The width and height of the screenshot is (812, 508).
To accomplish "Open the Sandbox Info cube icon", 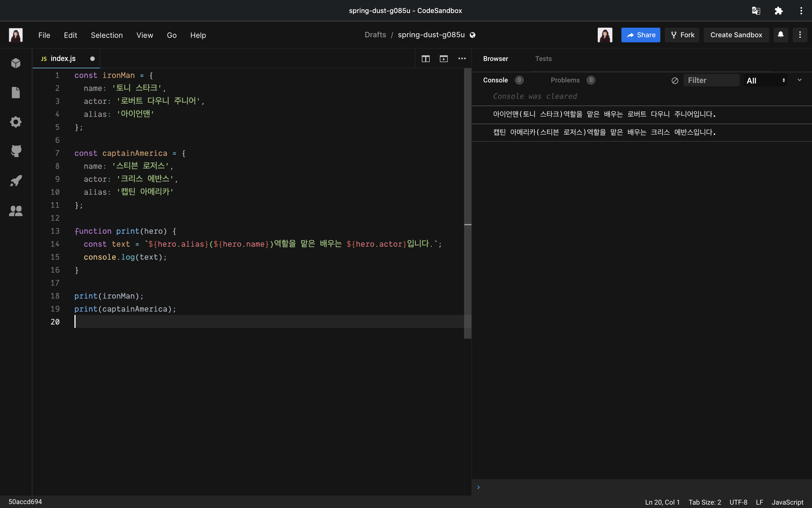I will (16, 63).
